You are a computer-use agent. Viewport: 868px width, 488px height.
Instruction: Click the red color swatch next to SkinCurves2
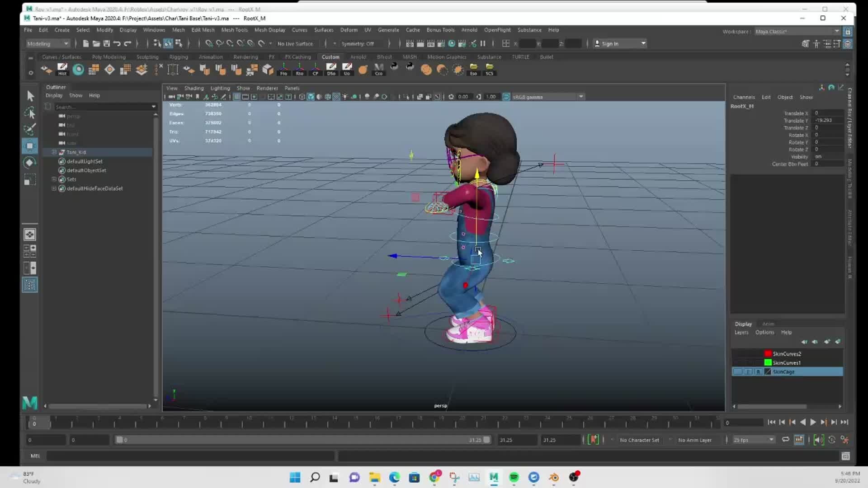coord(768,354)
